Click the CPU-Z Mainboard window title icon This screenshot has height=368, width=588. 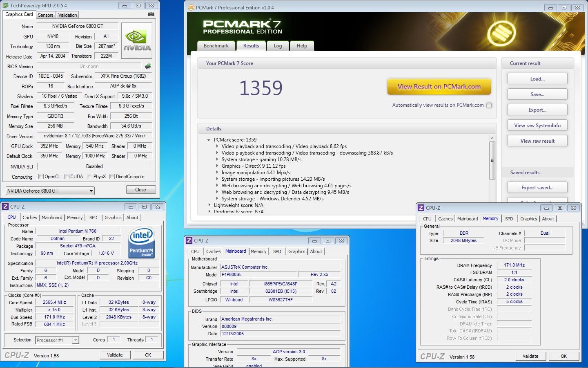(x=189, y=240)
